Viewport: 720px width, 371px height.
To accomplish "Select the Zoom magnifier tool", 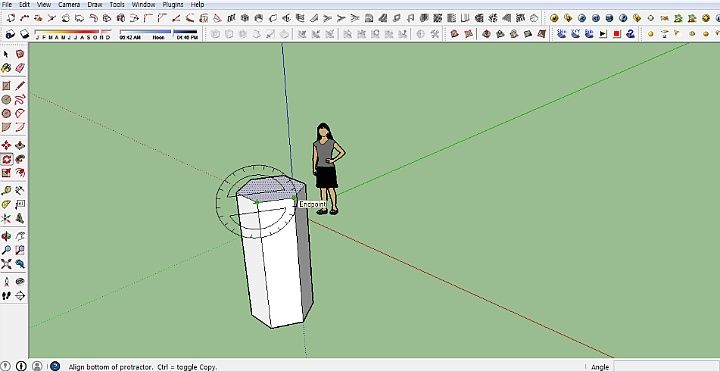I will (x=6, y=250).
